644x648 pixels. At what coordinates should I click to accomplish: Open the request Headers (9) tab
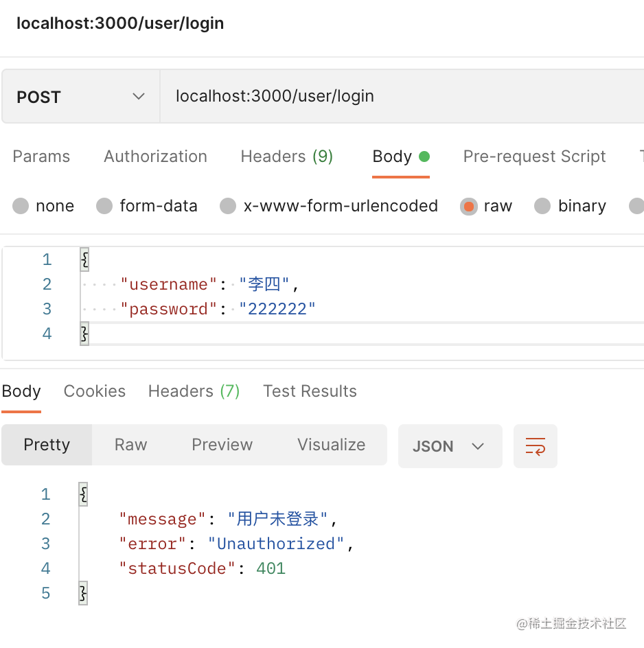286,157
